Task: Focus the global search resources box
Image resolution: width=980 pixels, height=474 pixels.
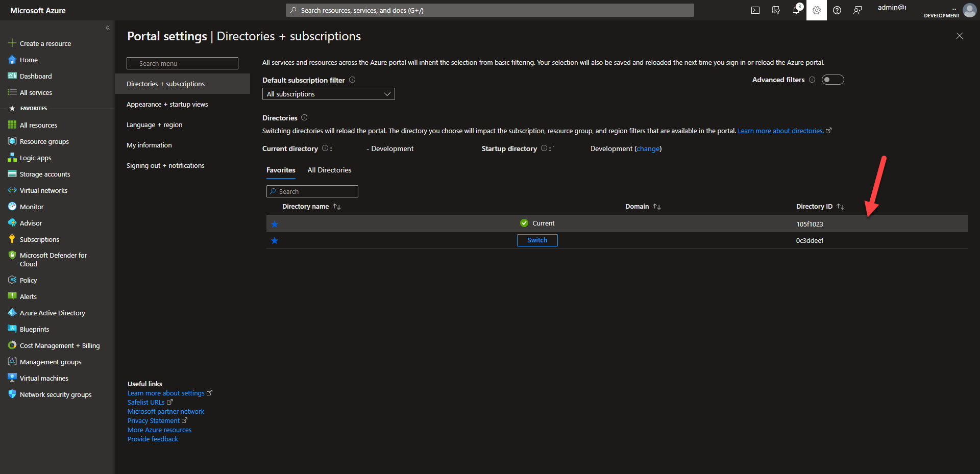Action: coord(489,10)
